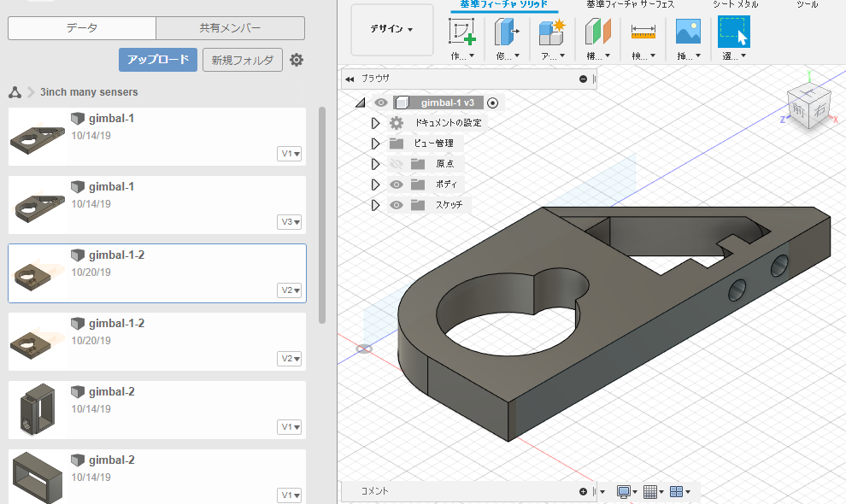Click the Create Sketch icon in the toolbar
846x504 pixels.
pyautogui.click(x=461, y=32)
